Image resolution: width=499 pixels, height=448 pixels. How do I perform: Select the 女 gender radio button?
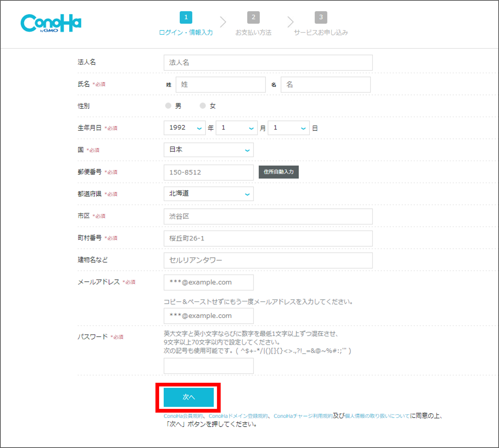[x=203, y=106]
